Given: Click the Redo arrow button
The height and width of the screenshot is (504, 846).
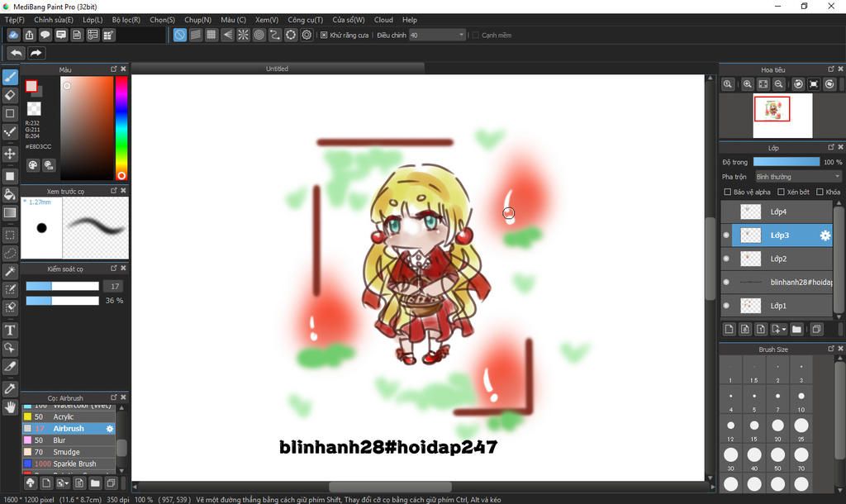Looking at the screenshot, I should pos(36,53).
